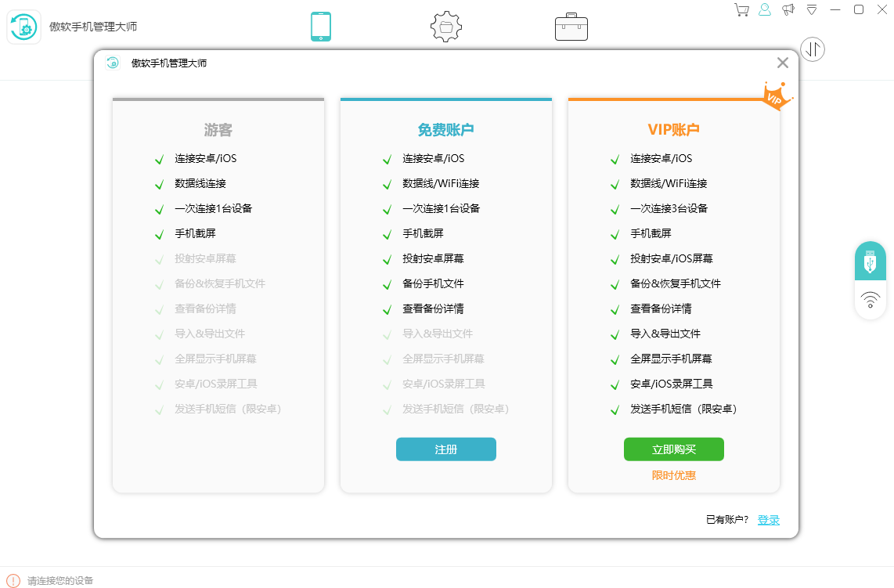Viewport: 894px width, 588px height.
Task: Click 一次连接3台设备 in the VIP column
Action: (669, 209)
